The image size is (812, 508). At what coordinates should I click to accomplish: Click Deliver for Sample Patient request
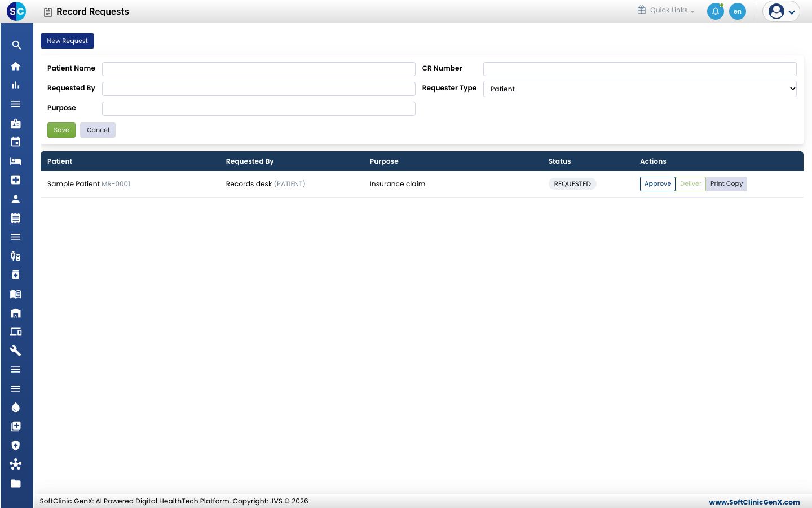click(691, 184)
